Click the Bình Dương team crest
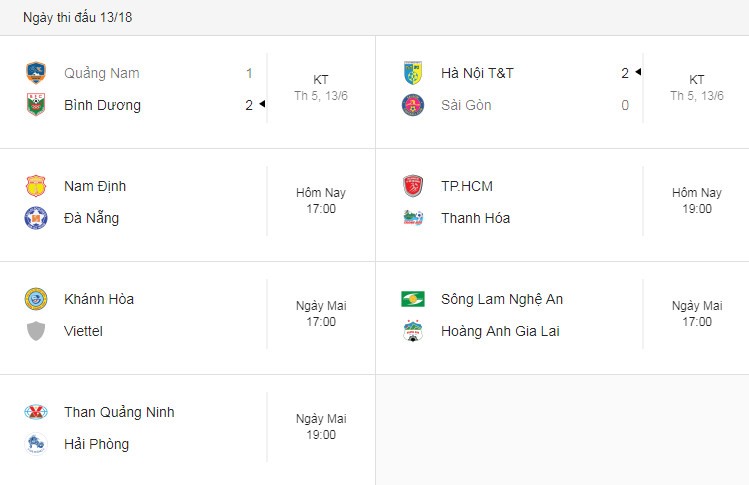This screenshot has height=485, width=749. (36, 105)
